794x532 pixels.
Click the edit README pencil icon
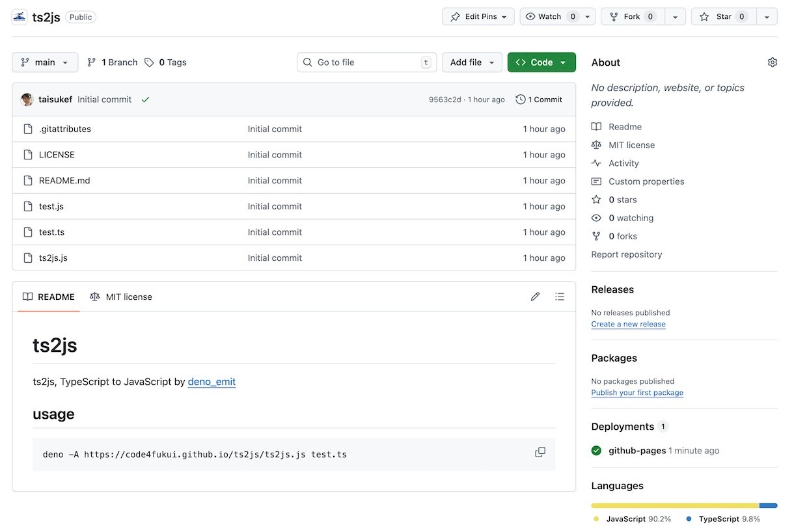(x=535, y=297)
